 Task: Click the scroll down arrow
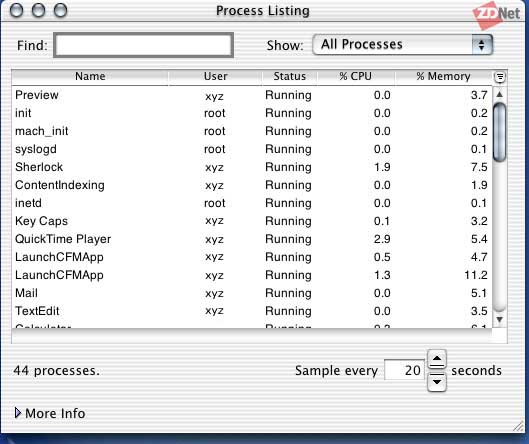[500, 319]
